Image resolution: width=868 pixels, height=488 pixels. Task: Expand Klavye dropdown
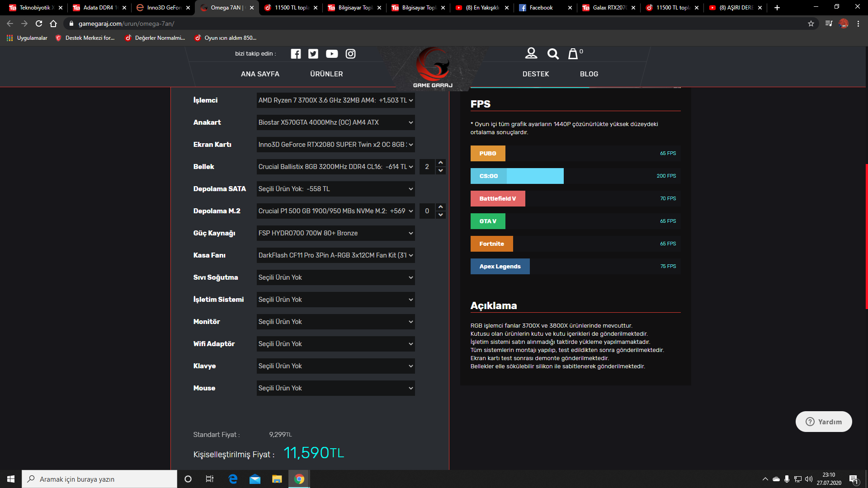tap(335, 366)
